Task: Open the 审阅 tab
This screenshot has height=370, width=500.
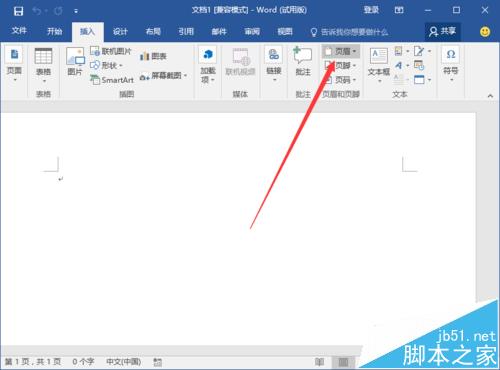Action: [252, 32]
